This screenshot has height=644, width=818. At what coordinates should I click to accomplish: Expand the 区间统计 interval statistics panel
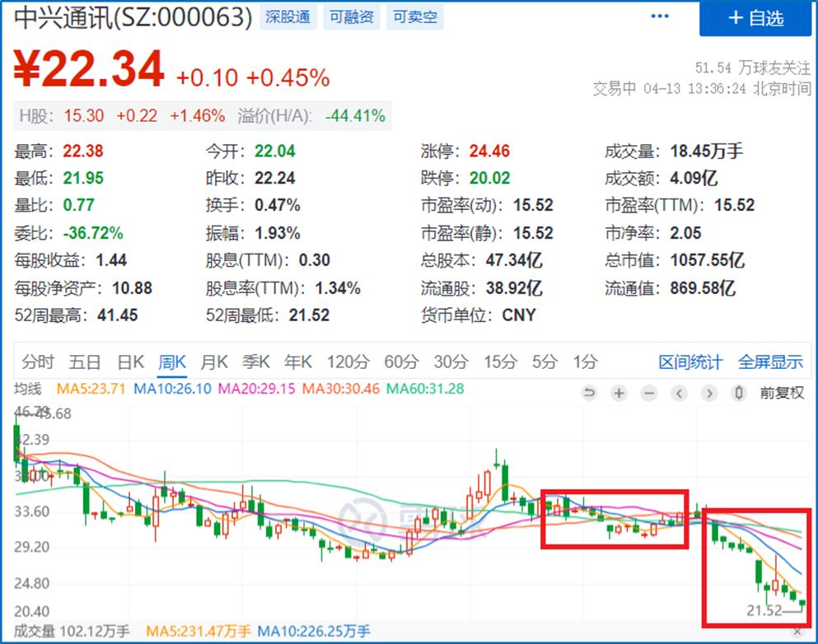692,362
